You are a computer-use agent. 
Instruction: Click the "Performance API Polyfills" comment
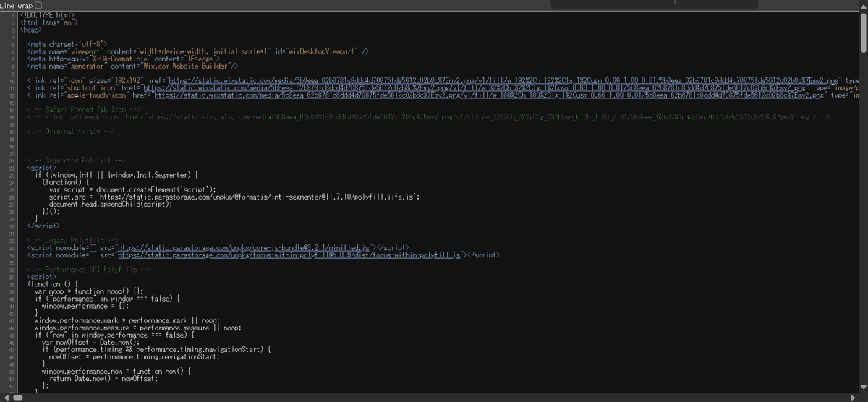pos(88,269)
